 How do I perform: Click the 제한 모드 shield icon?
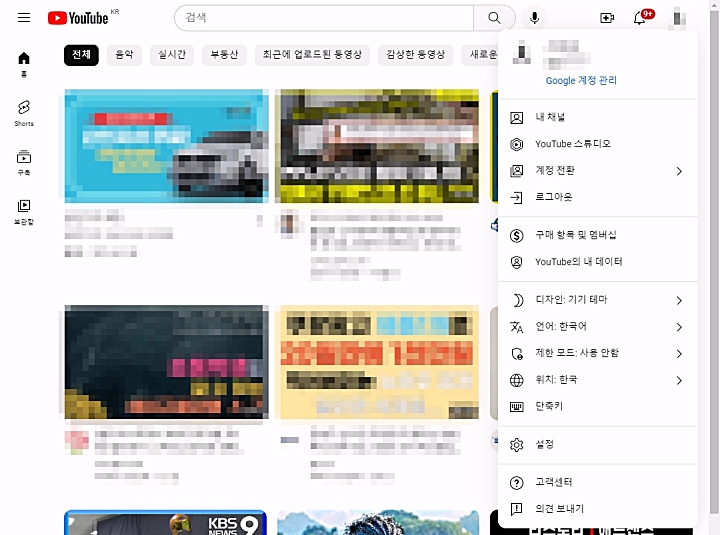(517, 354)
